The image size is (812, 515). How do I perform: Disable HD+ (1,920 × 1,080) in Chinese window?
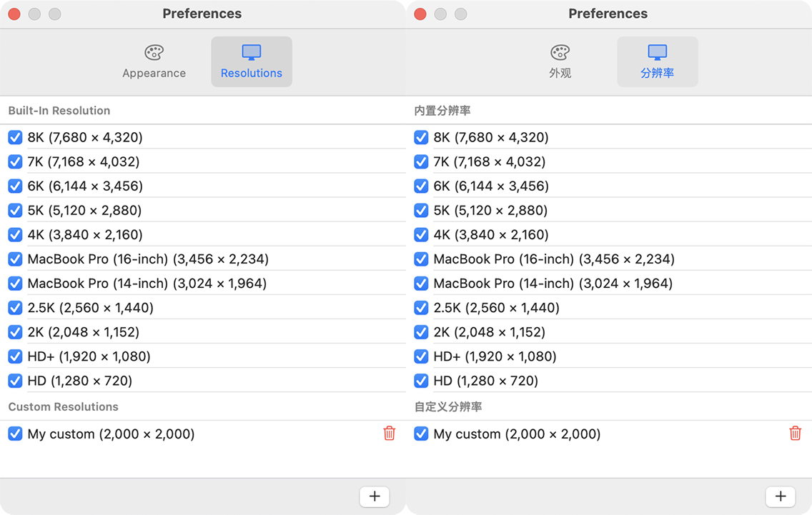(421, 356)
